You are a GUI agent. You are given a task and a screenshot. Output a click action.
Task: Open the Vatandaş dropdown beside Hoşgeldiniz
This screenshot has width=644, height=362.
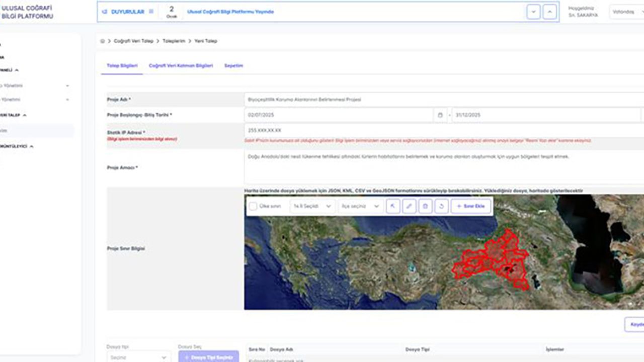click(626, 12)
